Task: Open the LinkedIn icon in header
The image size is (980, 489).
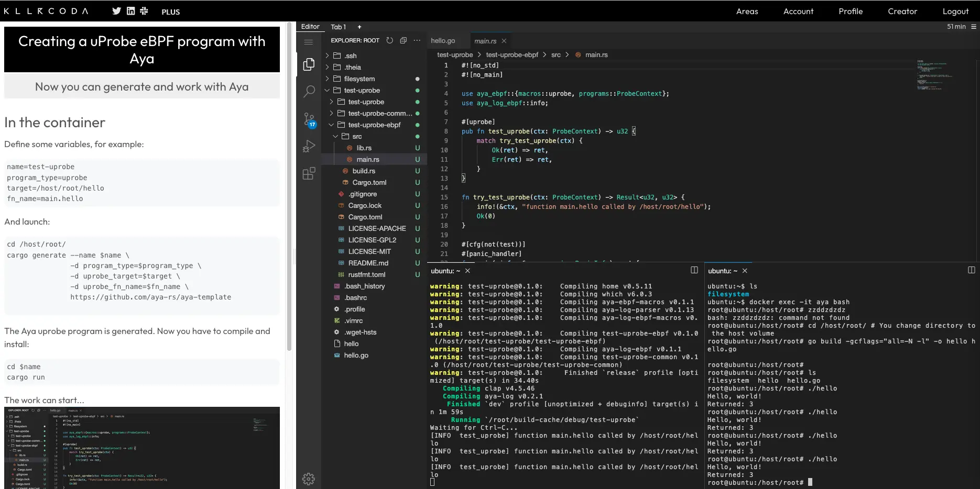Action: 130,11
